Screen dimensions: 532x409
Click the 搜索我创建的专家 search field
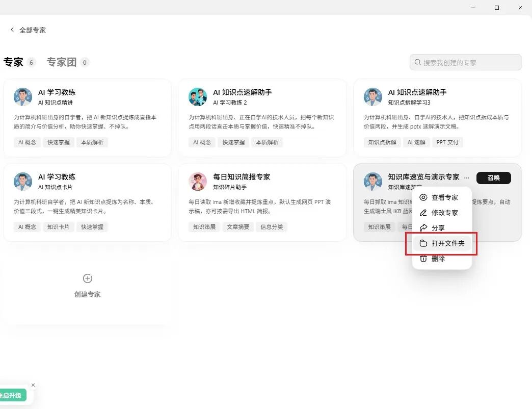tap(466, 62)
